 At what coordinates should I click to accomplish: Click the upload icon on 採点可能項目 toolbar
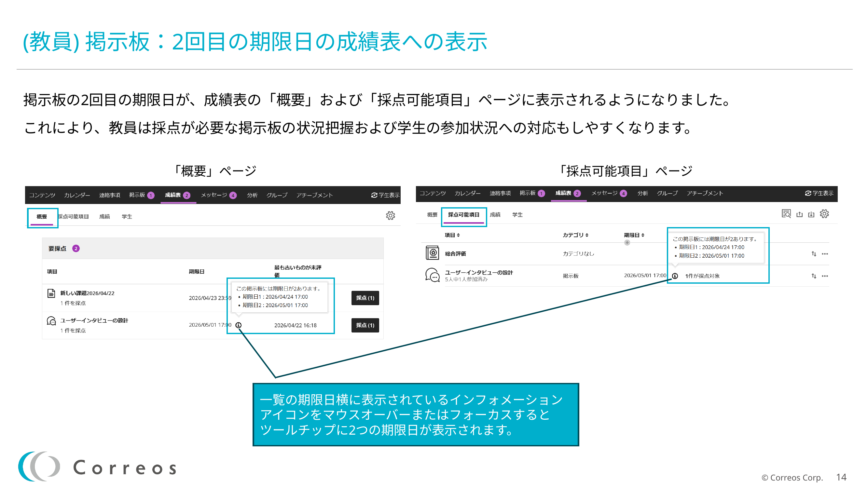coord(799,214)
